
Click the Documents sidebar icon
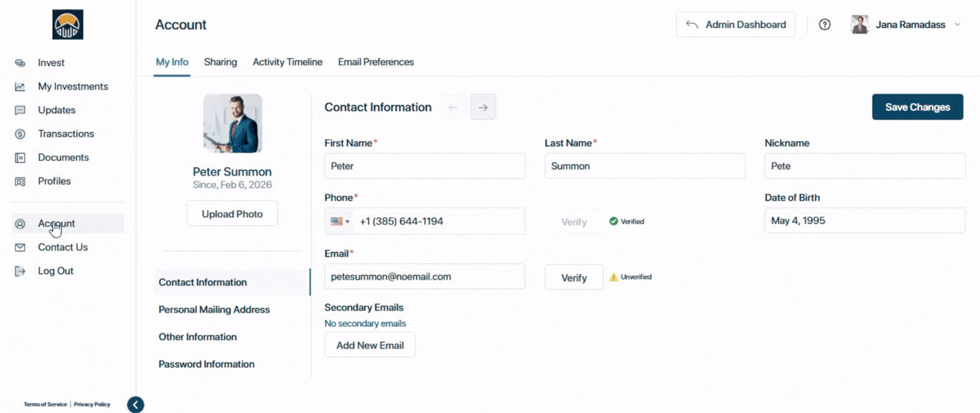click(x=20, y=158)
